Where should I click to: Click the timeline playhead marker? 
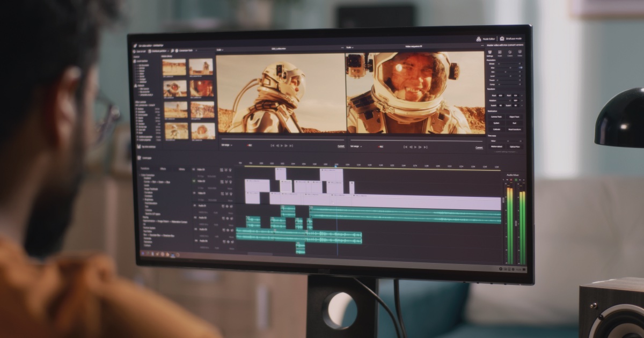click(336, 166)
